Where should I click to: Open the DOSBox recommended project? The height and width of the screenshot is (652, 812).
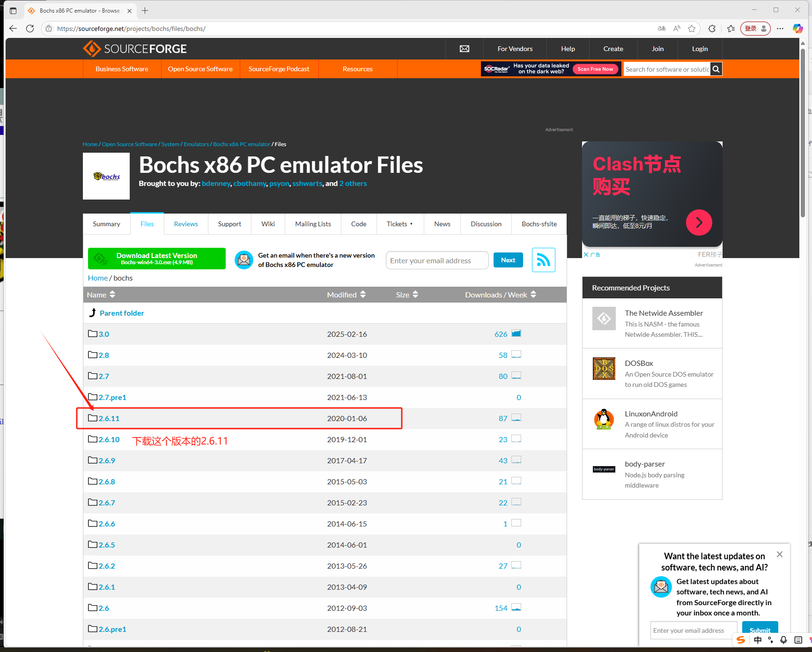coord(639,363)
